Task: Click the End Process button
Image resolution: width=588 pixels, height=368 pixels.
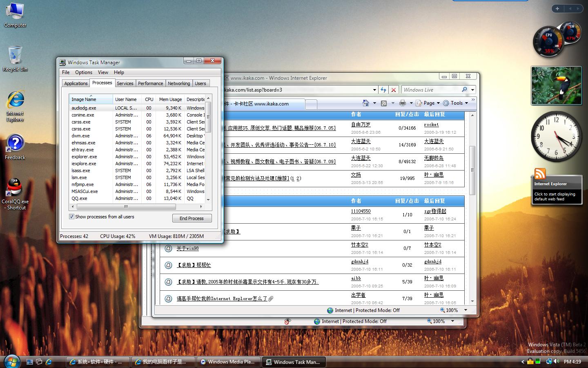Action: click(192, 218)
